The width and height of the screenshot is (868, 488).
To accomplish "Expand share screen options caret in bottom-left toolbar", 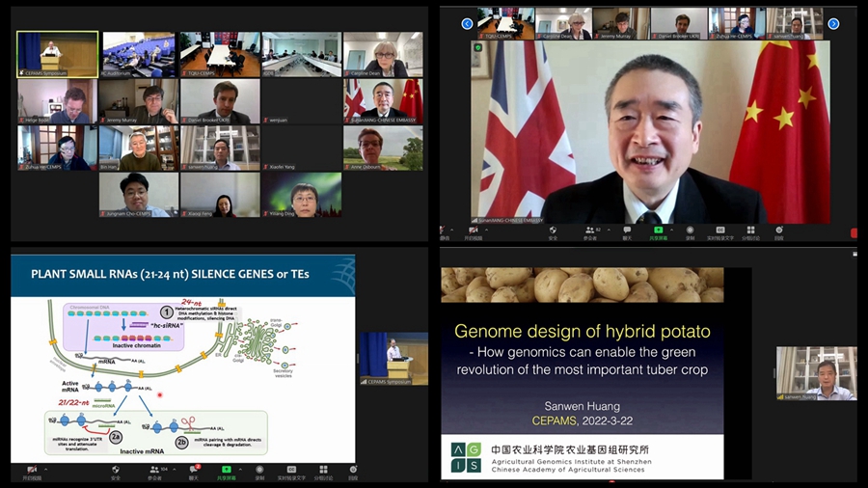I will pyautogui.click(x=239, y=469).
